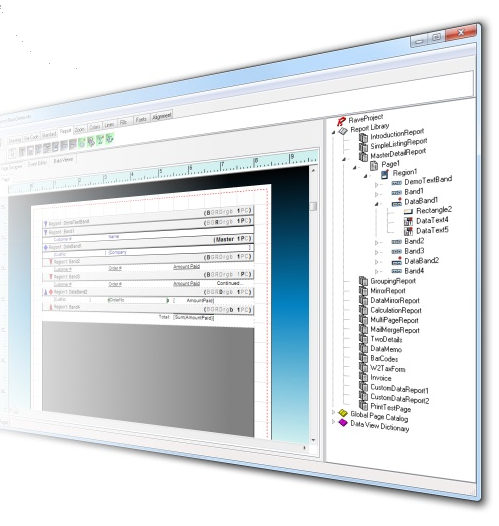Collapse the DataBand1 tree node

tap(377, 204)
